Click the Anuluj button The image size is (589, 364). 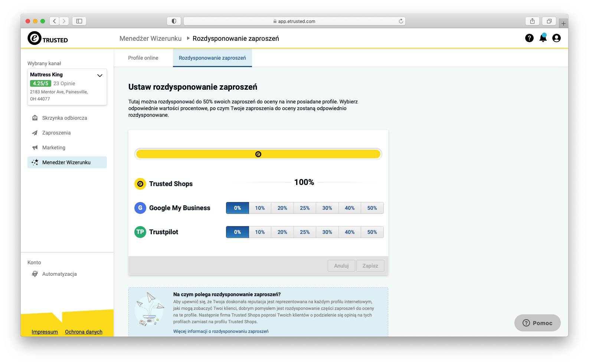tap(341, 266)
